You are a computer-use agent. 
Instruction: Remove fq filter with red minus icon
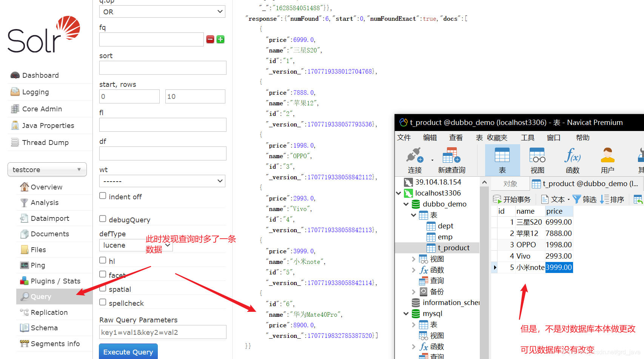[210, 39]
